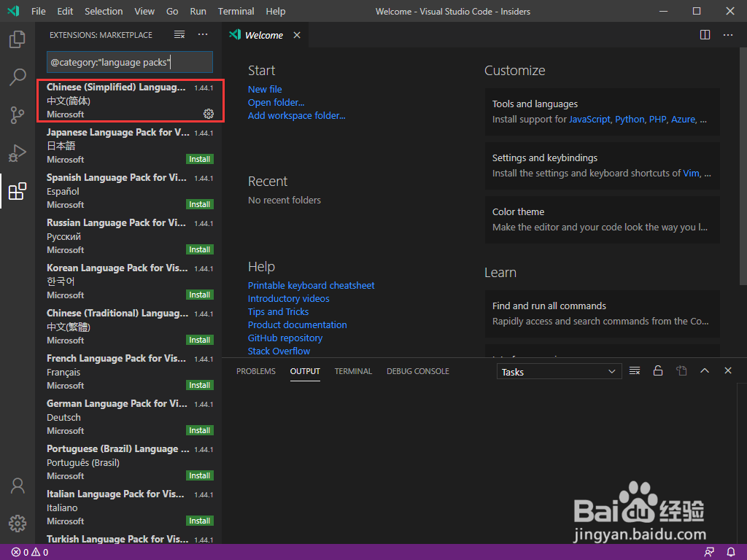Install the Korean Language Pack
Image resolution: width=747 pixels, height=560 pixels.
click(200, 295)
